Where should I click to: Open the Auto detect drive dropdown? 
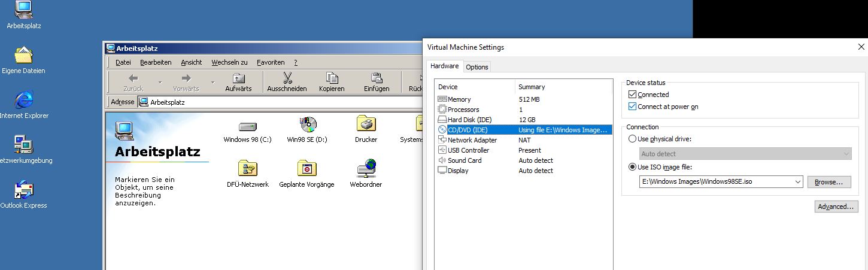pyautogui.click(x=745, y=154)
